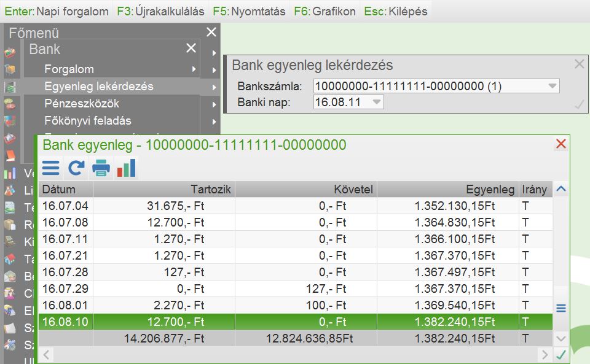
Task: Click the Irány column header
Action: point(536,189)
